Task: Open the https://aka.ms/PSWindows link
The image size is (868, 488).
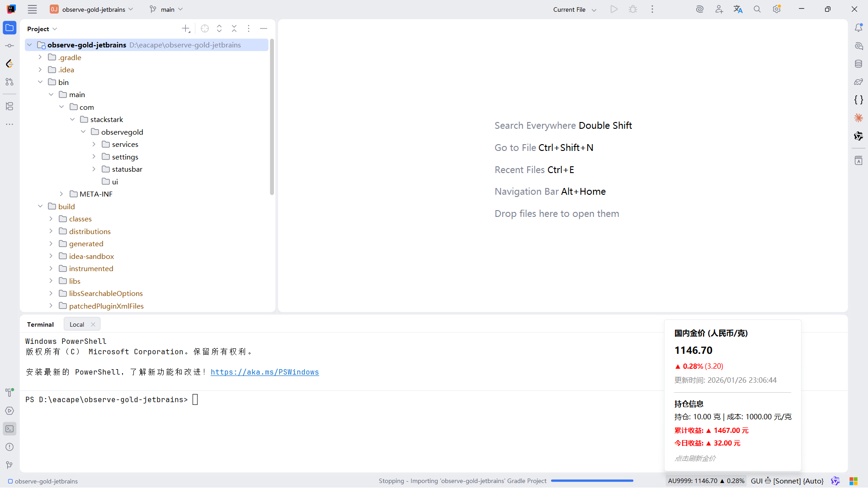Action: [264, 372]
